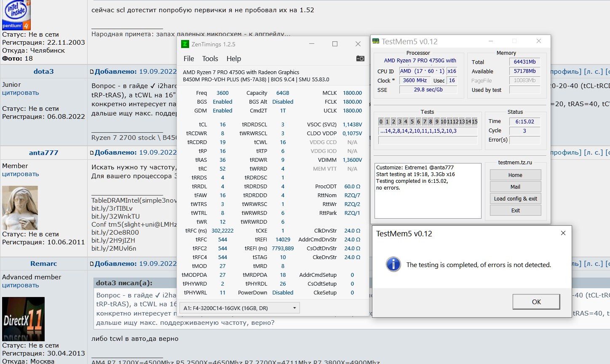
Task: Click the post icon beside anta777's Добавлено date
Action: (91, 153)
